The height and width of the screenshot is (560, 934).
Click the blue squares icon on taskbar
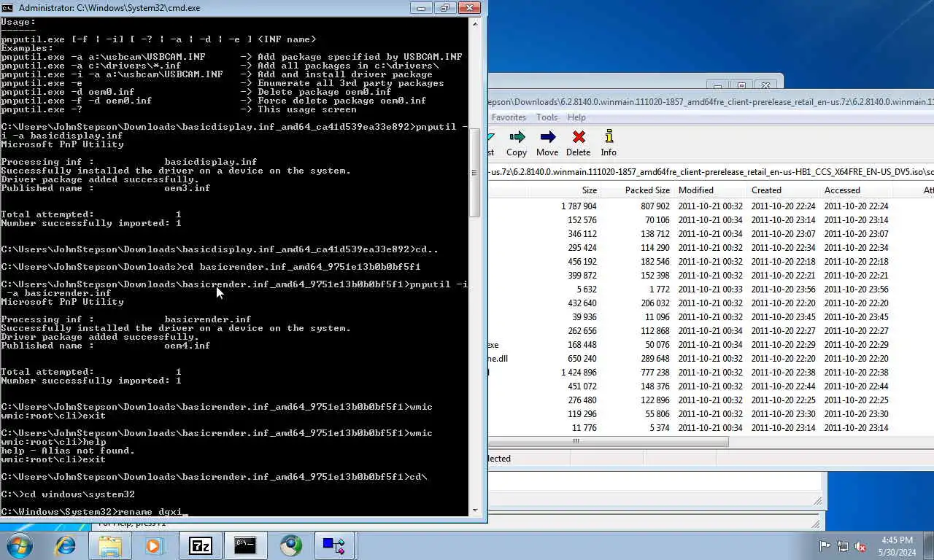(x=334, y=545)
